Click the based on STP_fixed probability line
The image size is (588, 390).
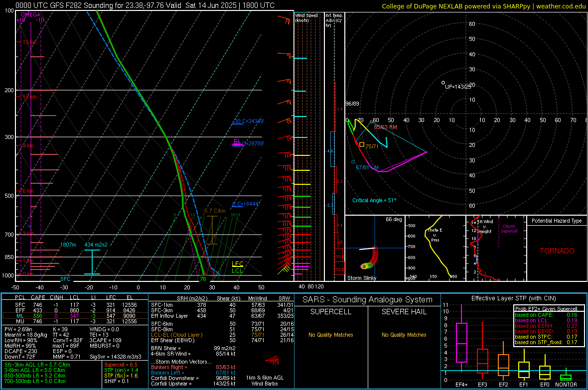[546, 342]
